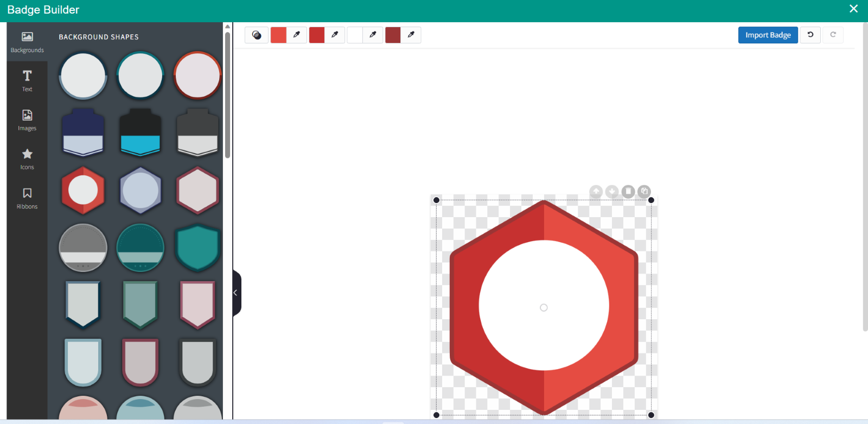The height and width of the screenshot is (424, 868).
Task: Choose the maroon-bordered rounded shield shape
Action: [141, 362]
